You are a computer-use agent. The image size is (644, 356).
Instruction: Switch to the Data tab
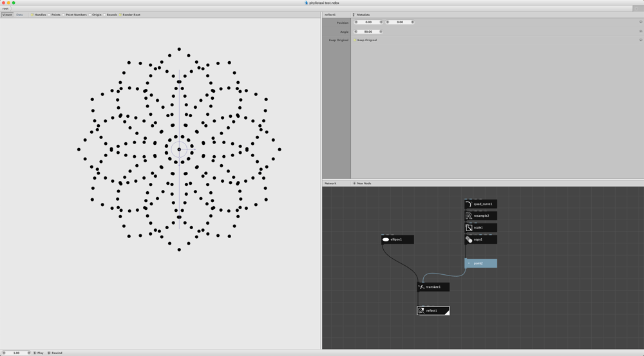(19, 15)
